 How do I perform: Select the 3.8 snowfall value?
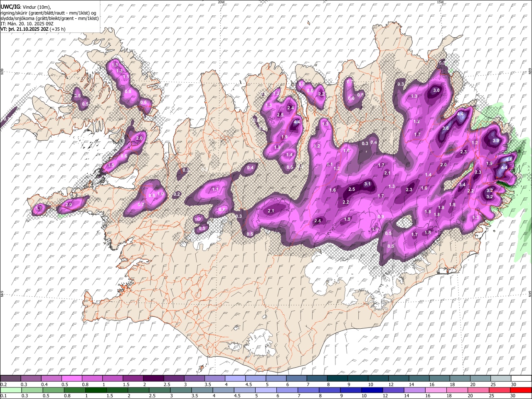click(446, 128)
